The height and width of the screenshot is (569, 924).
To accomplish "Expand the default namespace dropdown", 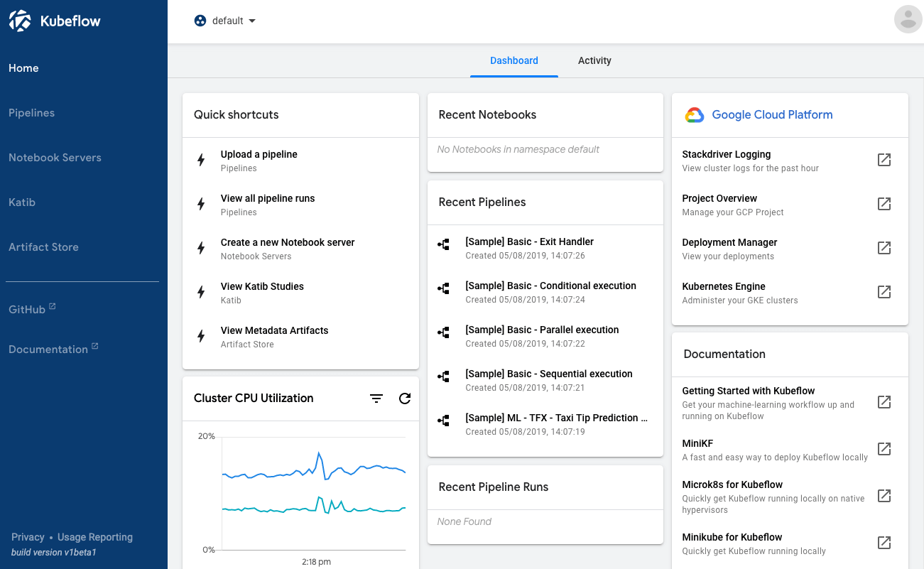I will click(225, 21).
